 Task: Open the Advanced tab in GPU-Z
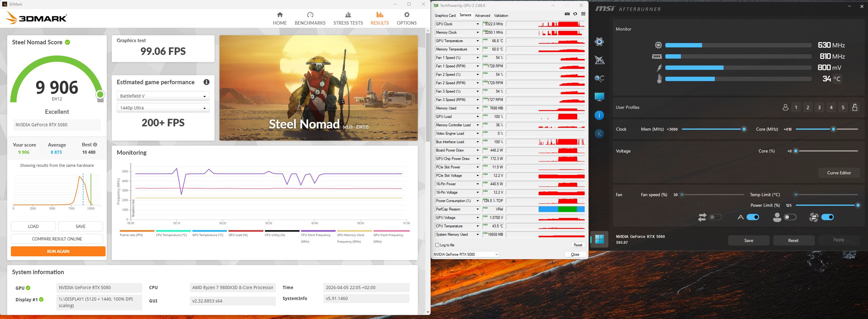[x=482, y=16]
